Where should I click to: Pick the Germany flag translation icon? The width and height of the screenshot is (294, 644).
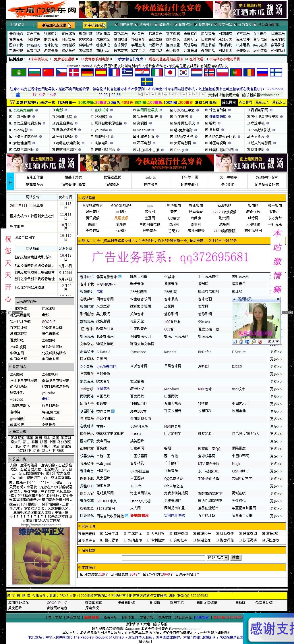(x=87, y=72)
